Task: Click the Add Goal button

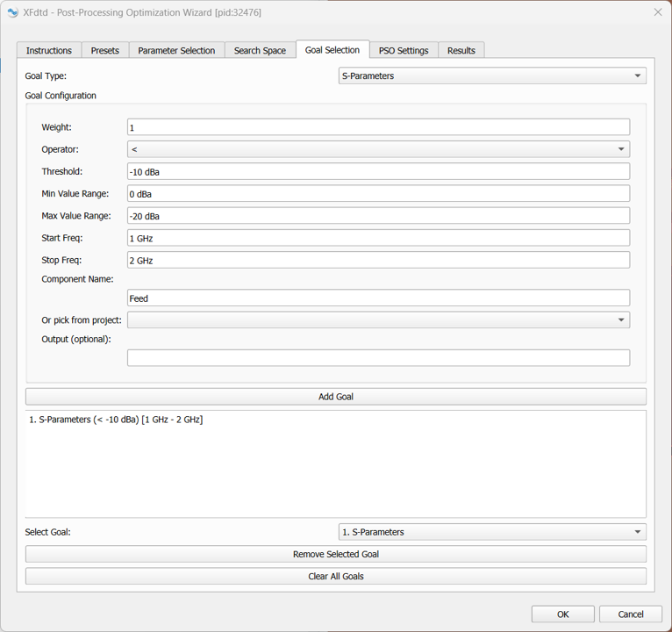Action: tap(336, 397)
